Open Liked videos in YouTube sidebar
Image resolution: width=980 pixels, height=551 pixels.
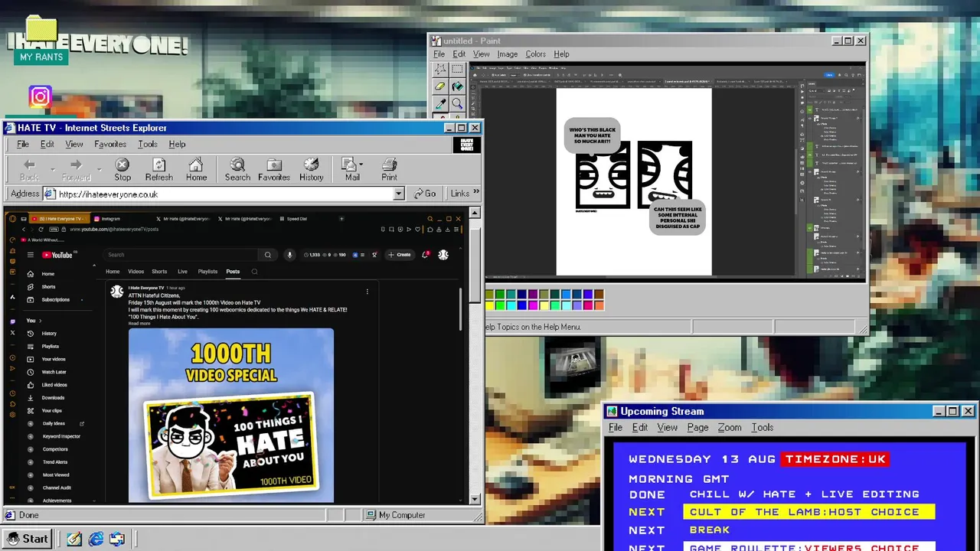(54, 385)
